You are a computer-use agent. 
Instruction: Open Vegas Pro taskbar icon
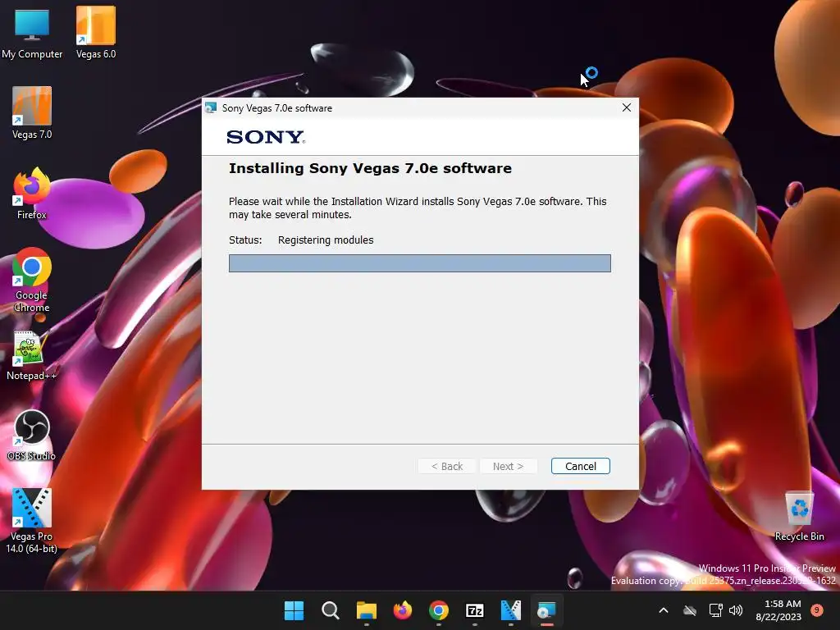510,610
